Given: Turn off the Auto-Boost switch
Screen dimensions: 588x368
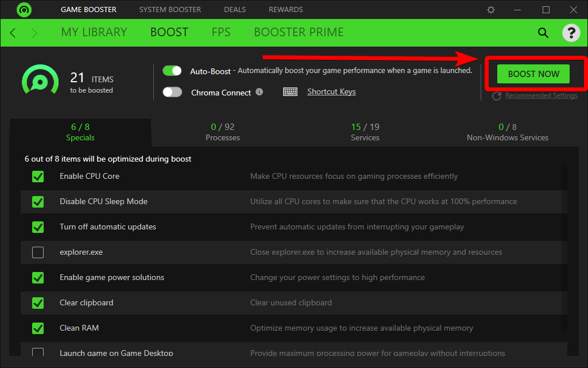Looking at the screenshot, I should coord(172,71).
